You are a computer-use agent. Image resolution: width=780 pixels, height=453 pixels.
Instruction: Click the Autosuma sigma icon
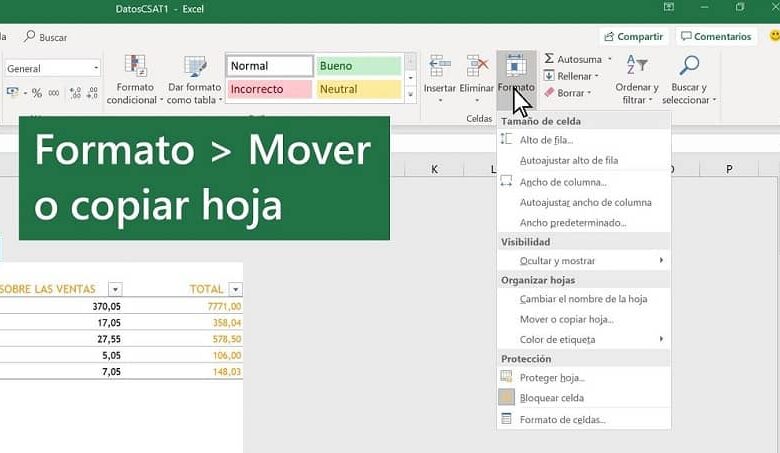click(549, 59)
